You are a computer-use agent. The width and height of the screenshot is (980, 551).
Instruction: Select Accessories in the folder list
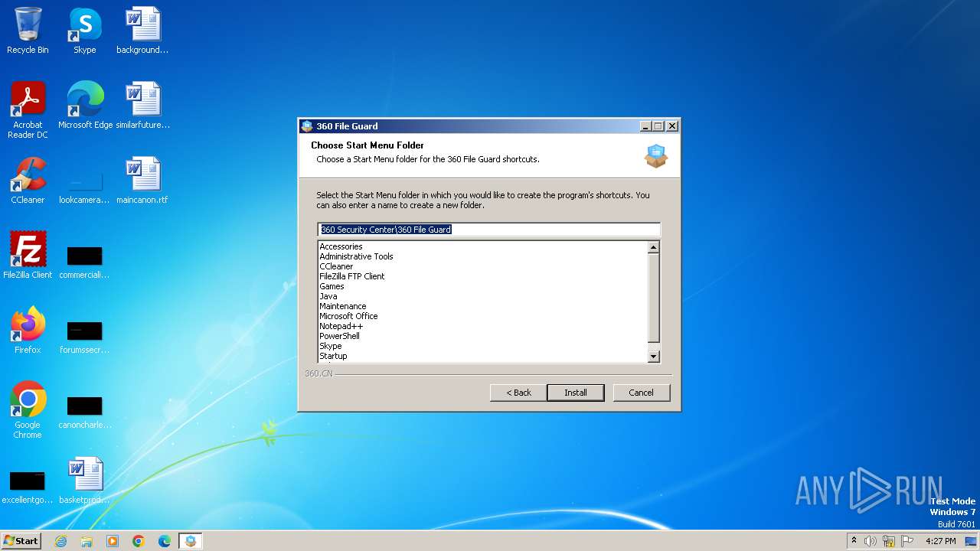(341, 246)
